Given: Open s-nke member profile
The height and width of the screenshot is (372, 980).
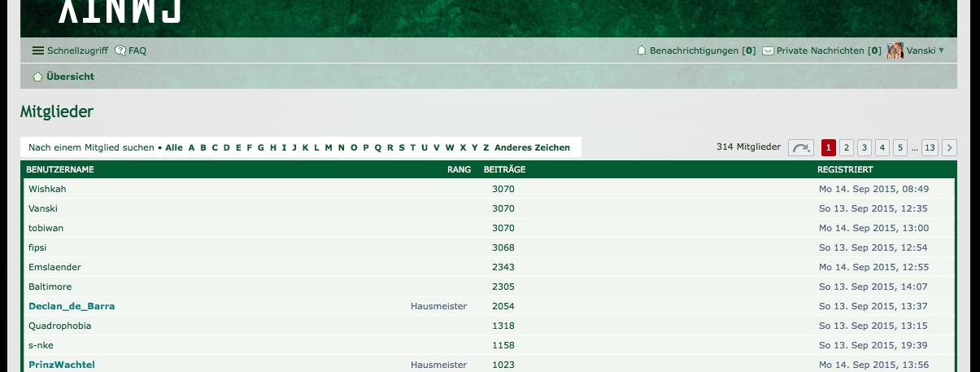Looking at the screenshot, I should 41,345.
